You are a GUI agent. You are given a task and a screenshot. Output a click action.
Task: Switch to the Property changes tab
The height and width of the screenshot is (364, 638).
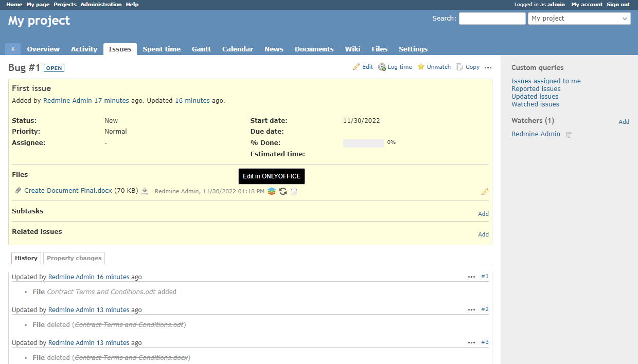pos(74,258)
